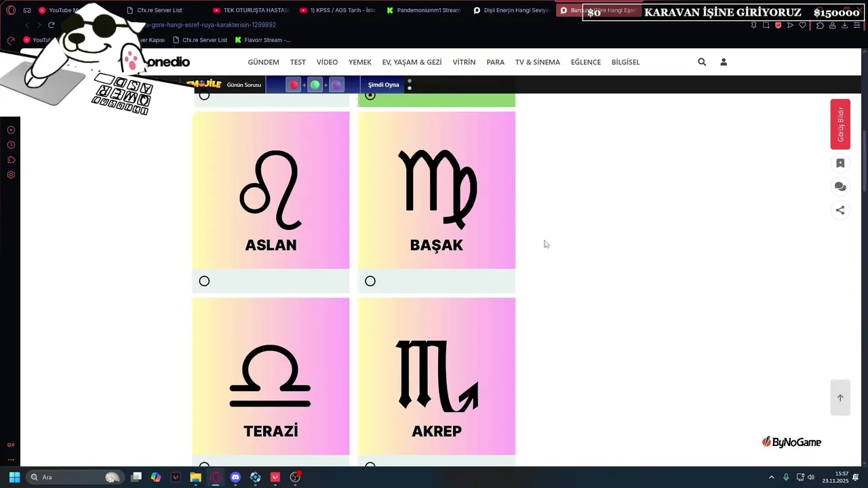Open EV, YAŞAM & GEZİ menu item

point(412,62)
